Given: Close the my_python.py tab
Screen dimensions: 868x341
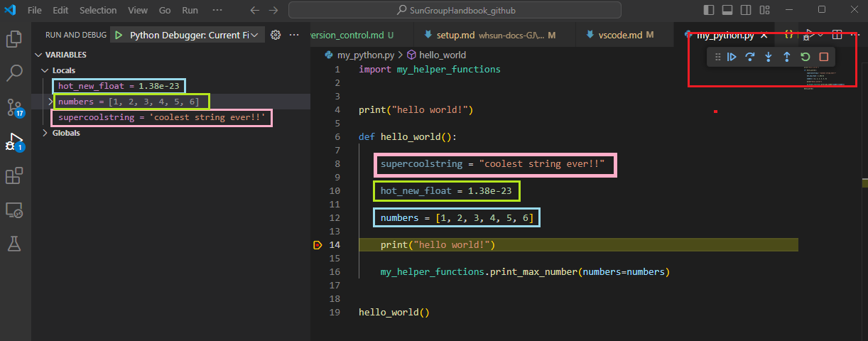Looking at the screenshot, I should [x=764, y=36].
